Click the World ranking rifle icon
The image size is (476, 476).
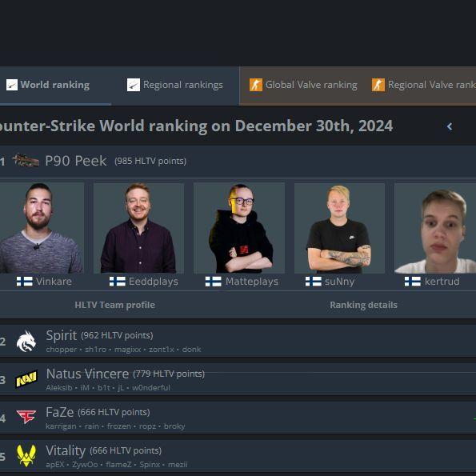[x=12, y=85]
